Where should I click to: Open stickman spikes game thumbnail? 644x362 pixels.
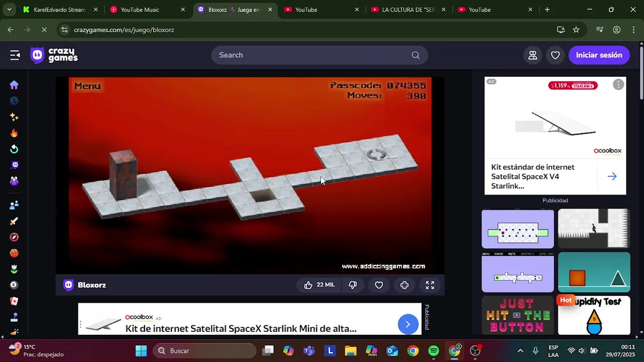[x=594, y=229]
